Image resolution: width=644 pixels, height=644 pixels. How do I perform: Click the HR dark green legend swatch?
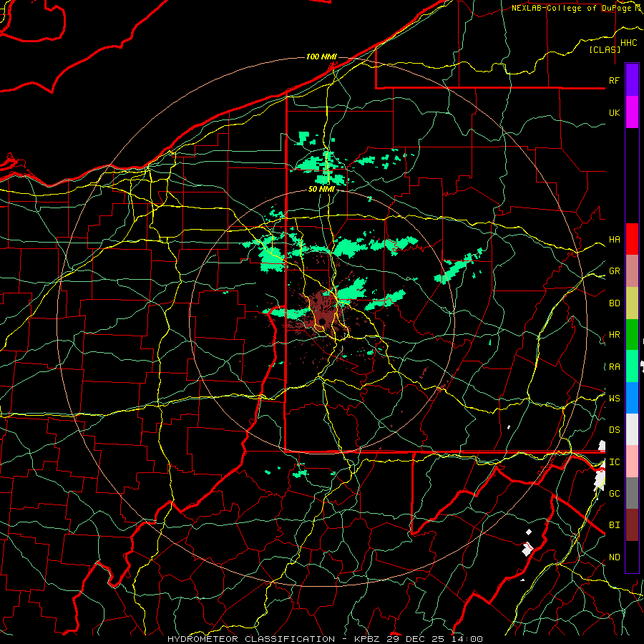tap(632, 335)
